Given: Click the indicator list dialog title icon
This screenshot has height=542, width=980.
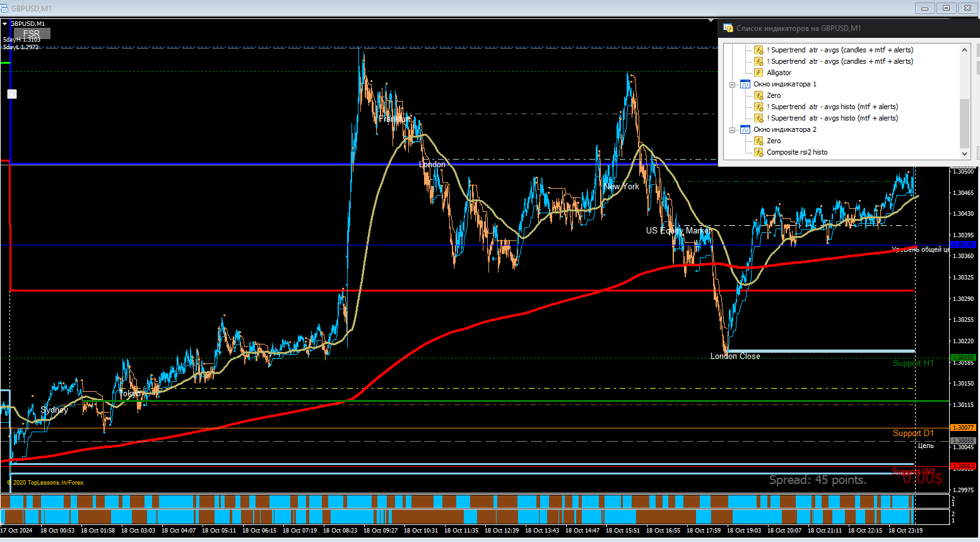Looking at the screenshot, I should point(728,28).
